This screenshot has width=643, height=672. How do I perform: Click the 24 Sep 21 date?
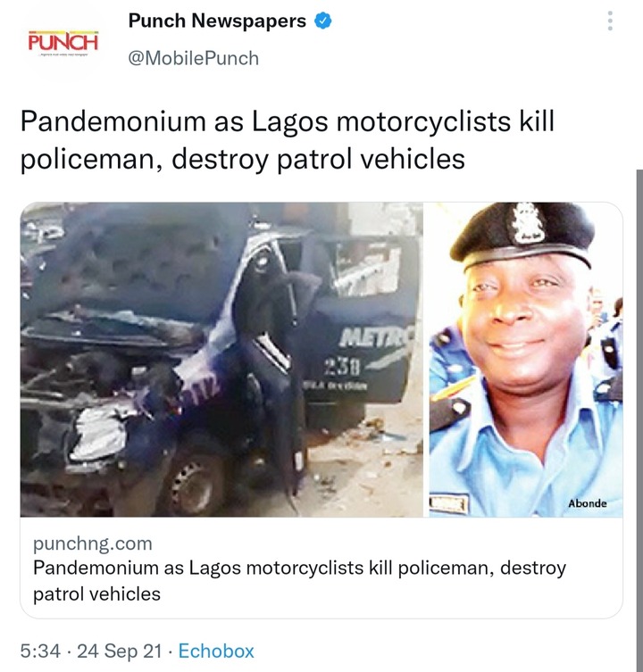point(120,651)
